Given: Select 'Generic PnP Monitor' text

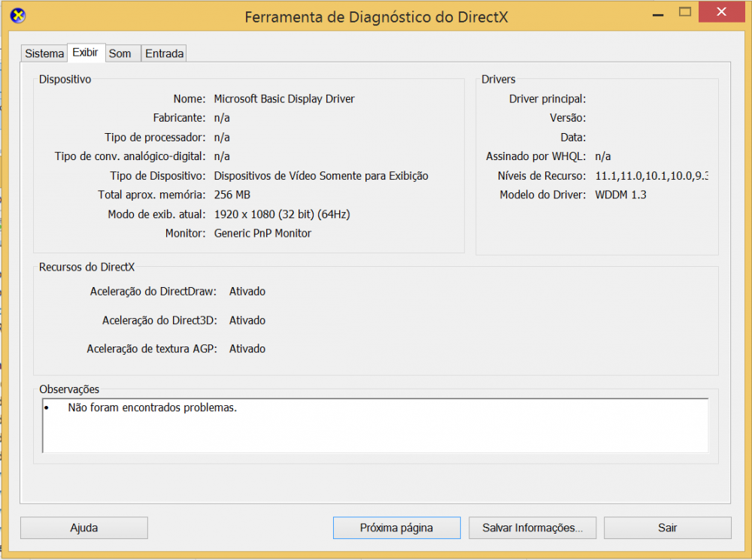Looking at the screenshot, I should pos(262,233).
